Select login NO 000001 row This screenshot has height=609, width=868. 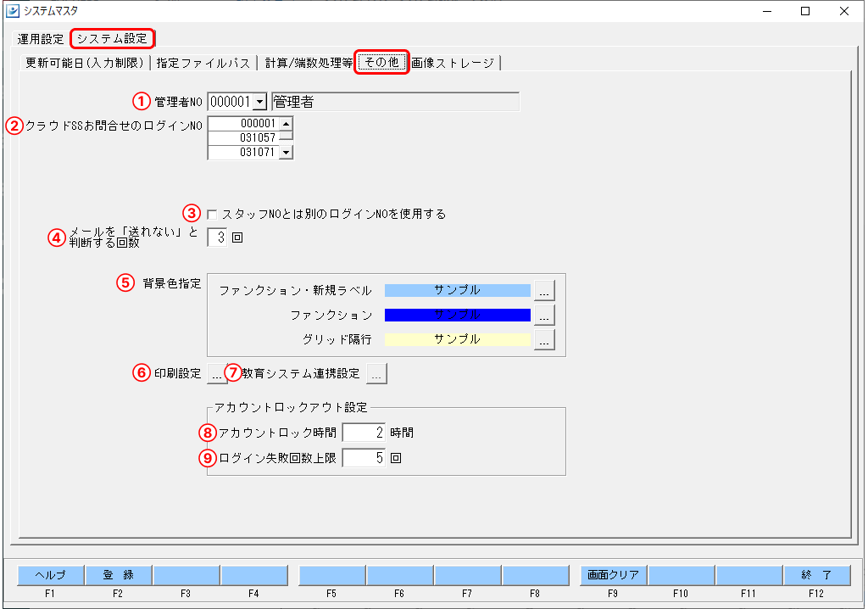point(243,123)
